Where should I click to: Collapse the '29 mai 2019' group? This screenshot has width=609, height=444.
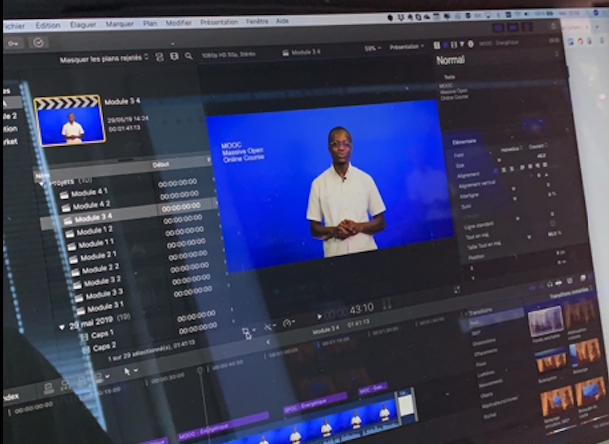(62, 326)
